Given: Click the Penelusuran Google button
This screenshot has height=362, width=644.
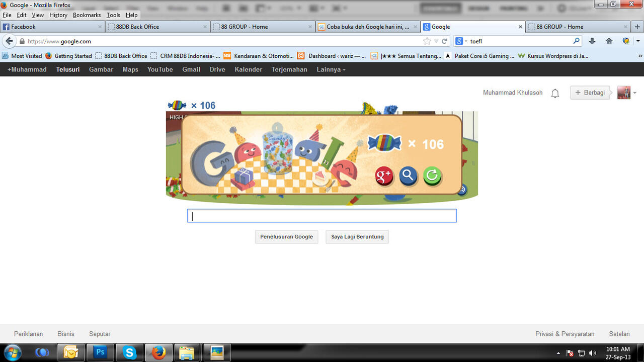Looking at the screenshot, I should pyautogui.click(x=287, y=237).
